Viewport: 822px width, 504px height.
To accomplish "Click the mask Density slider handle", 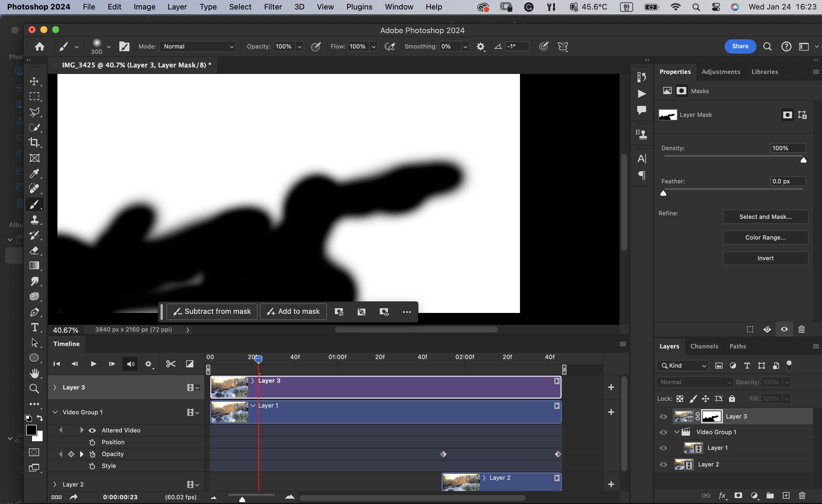I will [x=803, y=160].
